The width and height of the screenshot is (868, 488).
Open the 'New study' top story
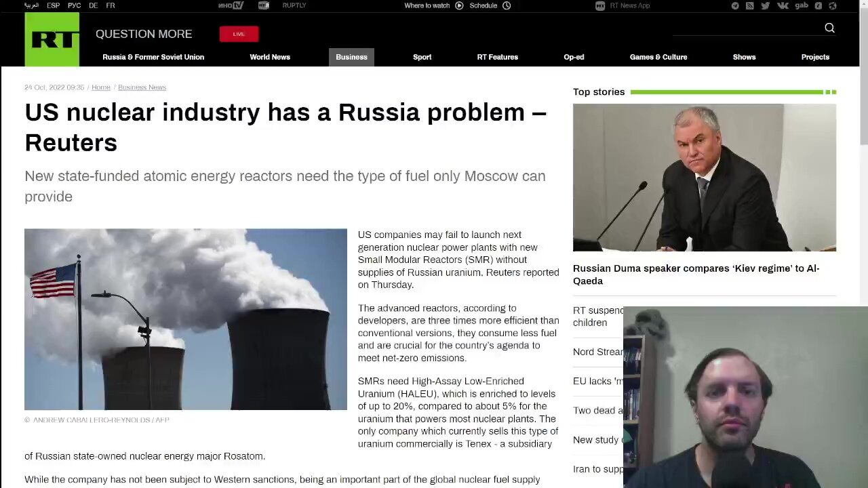598,440
